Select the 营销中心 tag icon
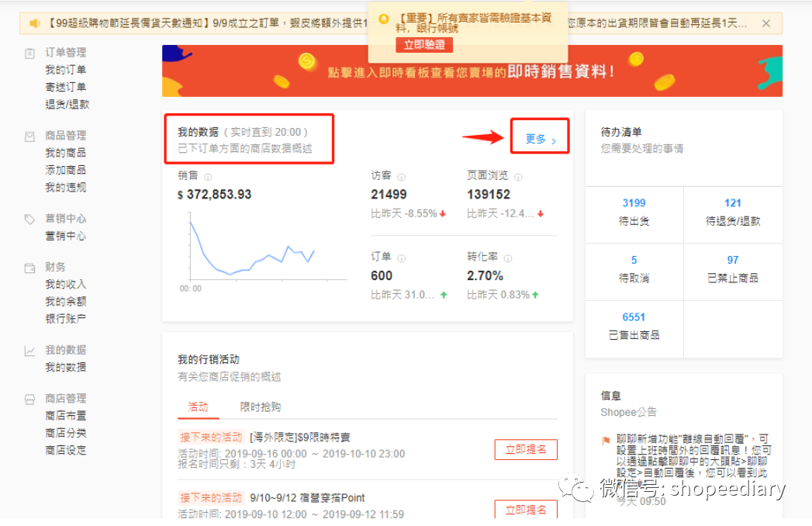Image resolution: width=812 pixels, height=526 pixels. tap(28, 218)
